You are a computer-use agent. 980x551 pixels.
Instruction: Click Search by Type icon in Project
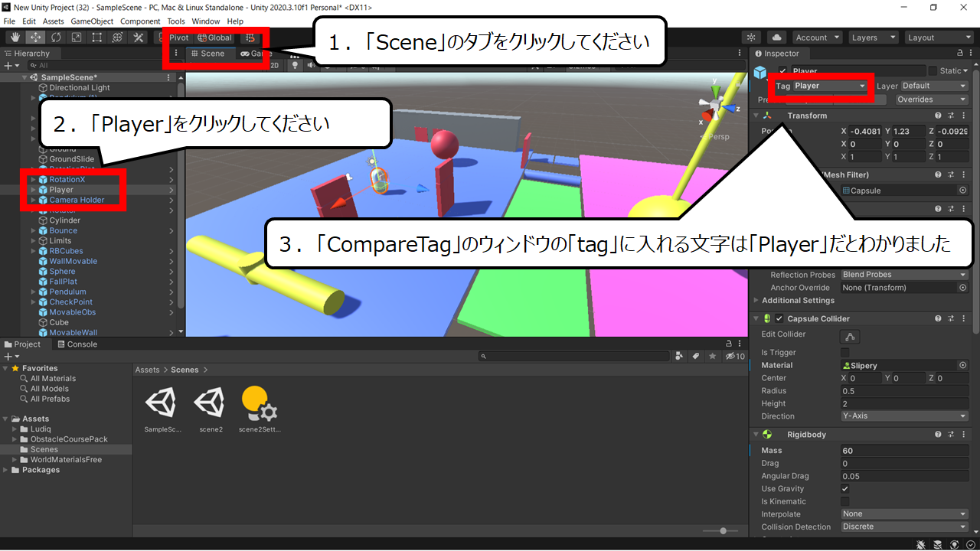pyautogui.click(x=680, y=357)
